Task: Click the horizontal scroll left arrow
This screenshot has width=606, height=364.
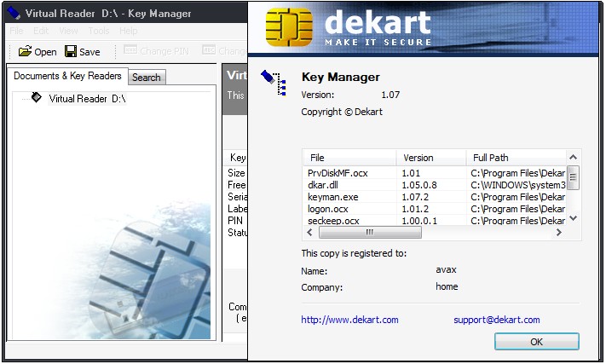Action: pyautogui.click(x=309, y=232)
